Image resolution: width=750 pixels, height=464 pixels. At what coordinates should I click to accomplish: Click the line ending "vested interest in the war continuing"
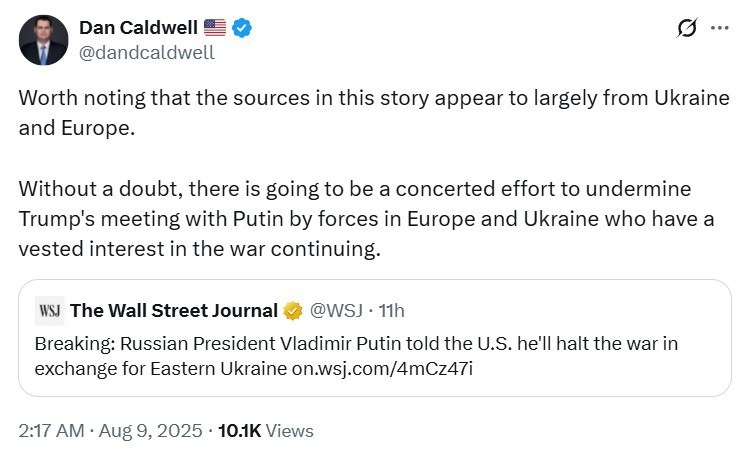[x=200, y=250]
